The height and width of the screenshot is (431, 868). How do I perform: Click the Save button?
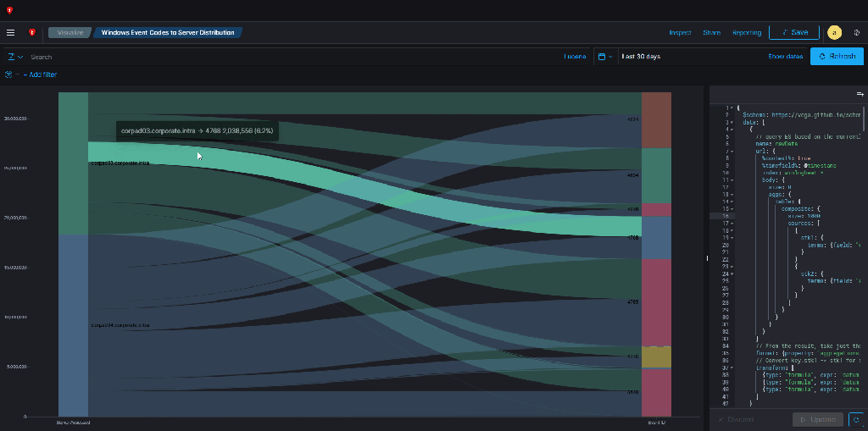[x=793, y=32]
